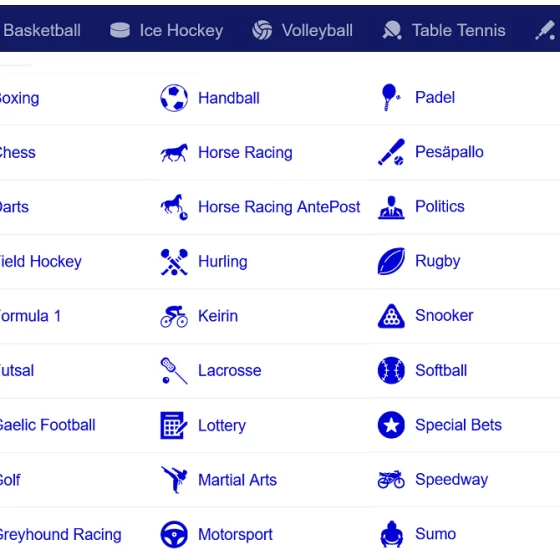Image resolution: width=560 pixels, height=560 pixels.
Task: Open the Volleyball tab in top bar
Action: [302, 30]
